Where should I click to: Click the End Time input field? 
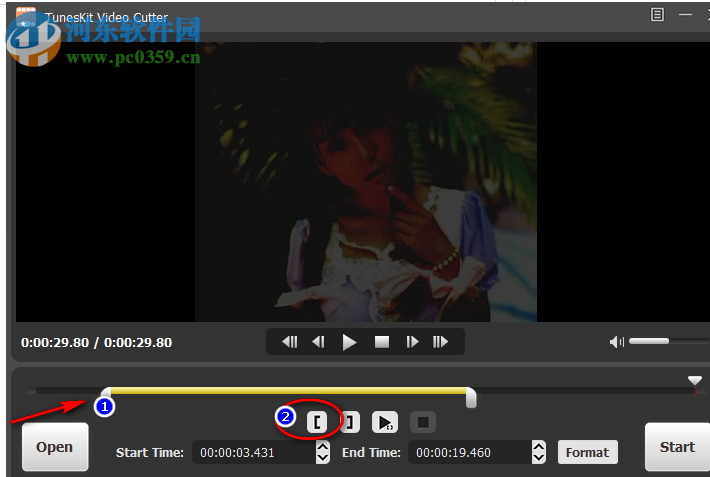tap(470, 452)
